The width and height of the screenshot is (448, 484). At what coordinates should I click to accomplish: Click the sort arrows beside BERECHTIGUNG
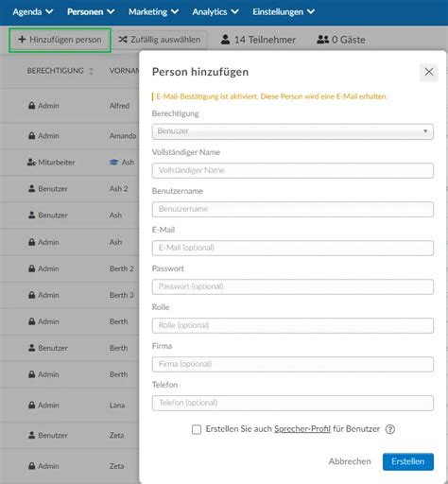pos(91,71)
